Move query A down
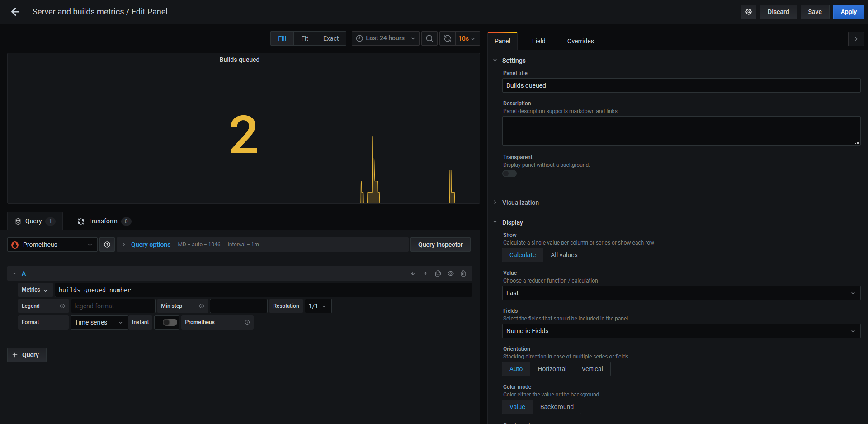868x424 pixels. coord(413,273)
